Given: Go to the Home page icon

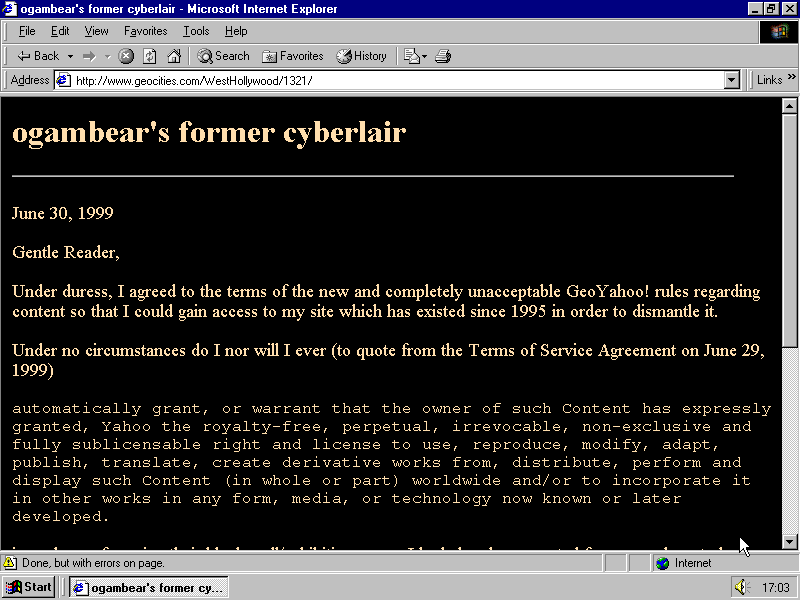Looking at the screenshot, I should click(174, 56).
